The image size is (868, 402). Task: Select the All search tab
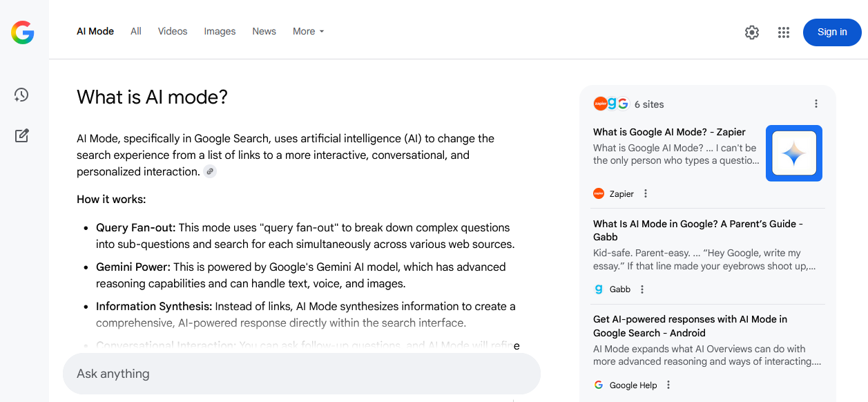click(135, 31)
